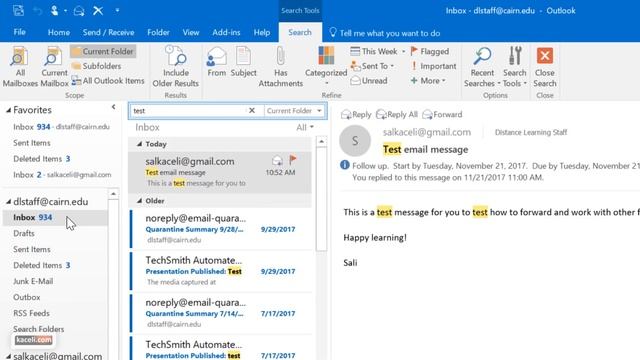The width and height of the screenshot is (640, 360).
Task: Select the Search ribbon tab
Action: click(x=300, y=32)
